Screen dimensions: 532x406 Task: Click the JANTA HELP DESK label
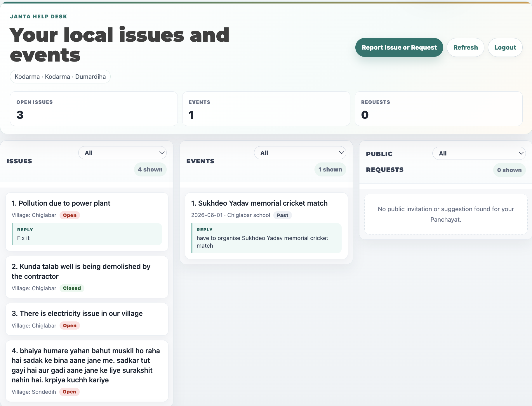point(39,17)
